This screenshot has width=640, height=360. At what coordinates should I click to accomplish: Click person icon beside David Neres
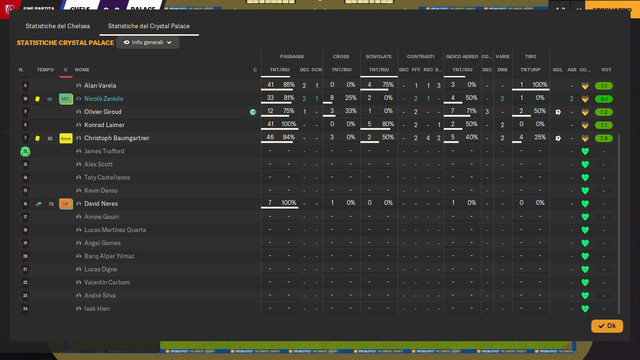point(78,204)
